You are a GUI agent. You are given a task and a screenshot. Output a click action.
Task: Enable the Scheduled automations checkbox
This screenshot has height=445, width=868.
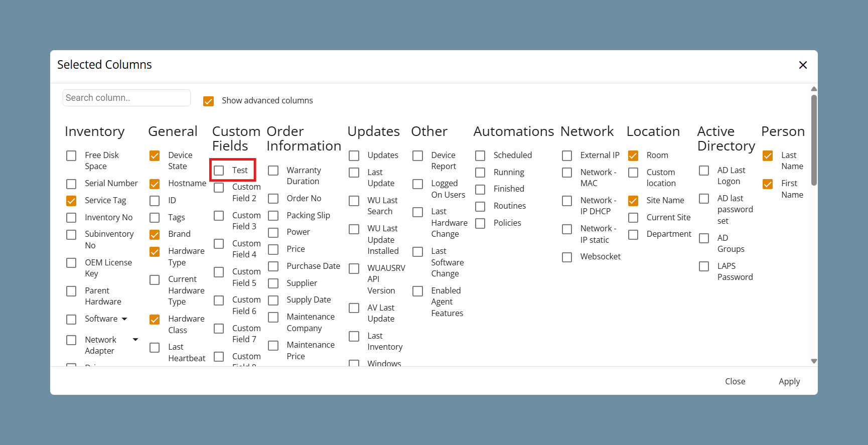(480, 156)
